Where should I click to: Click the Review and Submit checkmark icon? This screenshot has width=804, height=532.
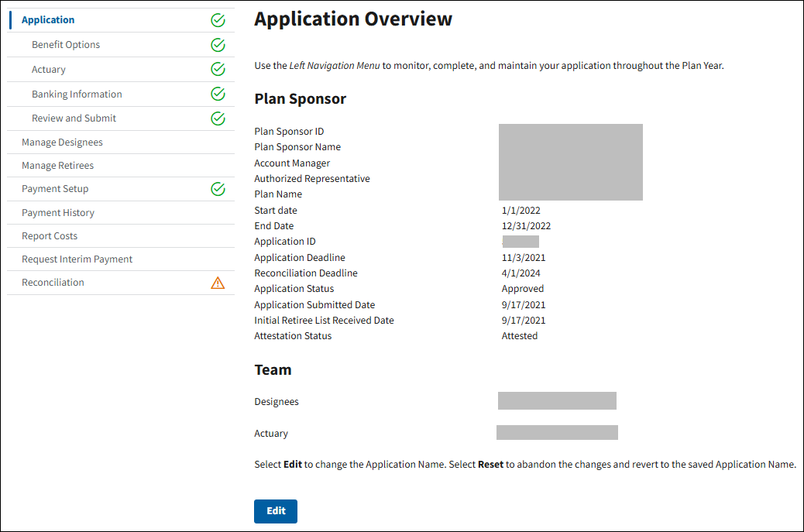[x=218, y=118]
